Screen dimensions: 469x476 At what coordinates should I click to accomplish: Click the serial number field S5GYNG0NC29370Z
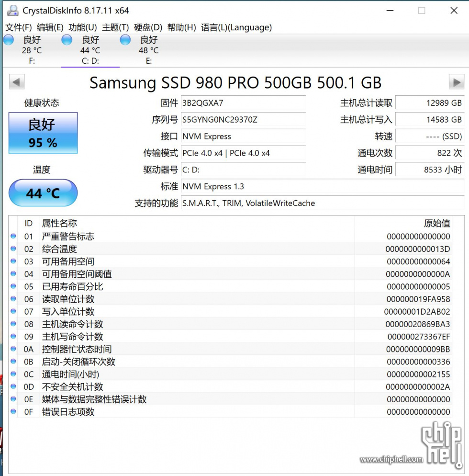coord(243,120)
